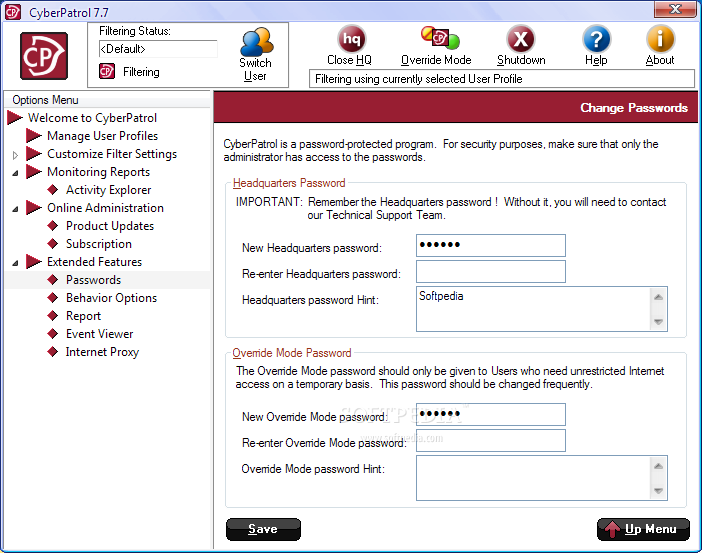Viewport: 702px width, 553px height.
Task: Click the Up Menu button
Action: pyautogui.click(x=643, y=529)
